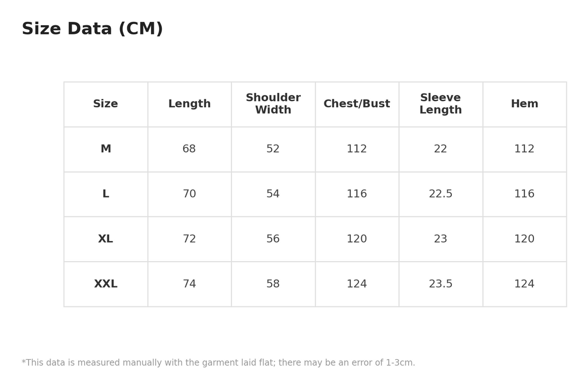Click the L size row label
The image size is (588, 389).
pyautogui.click(x=106, y=194)
